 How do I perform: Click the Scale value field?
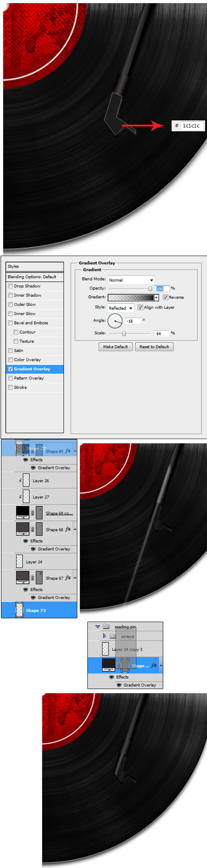coord(162,333)
